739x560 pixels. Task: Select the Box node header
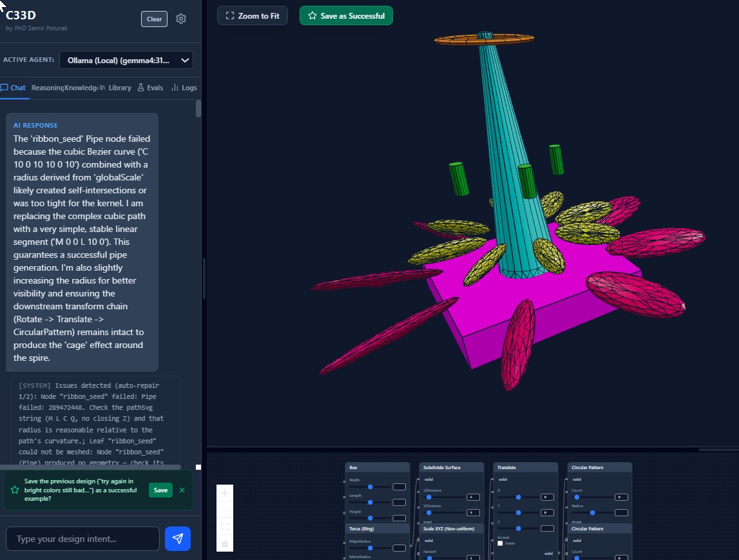[378, 468]
